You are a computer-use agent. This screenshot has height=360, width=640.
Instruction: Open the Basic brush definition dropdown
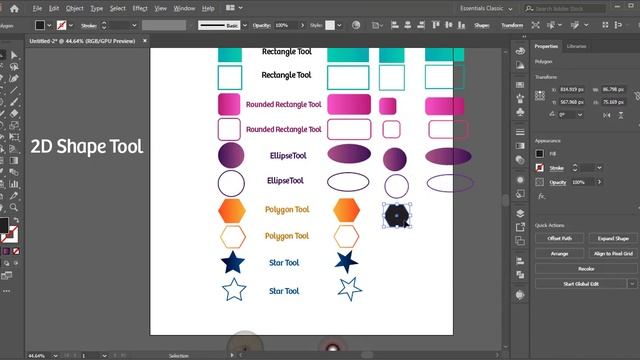(244, 25)
